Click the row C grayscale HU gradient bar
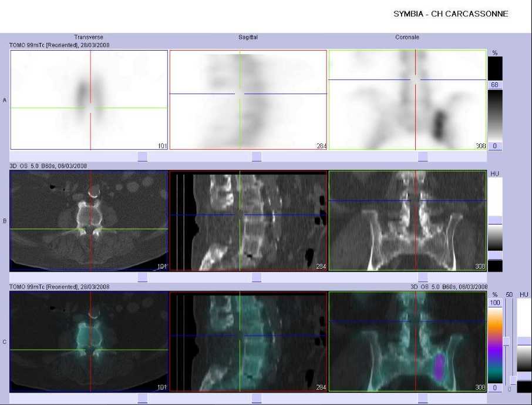Image resolution: width=532 pixels, height=405 pixels. click(524, 359)
